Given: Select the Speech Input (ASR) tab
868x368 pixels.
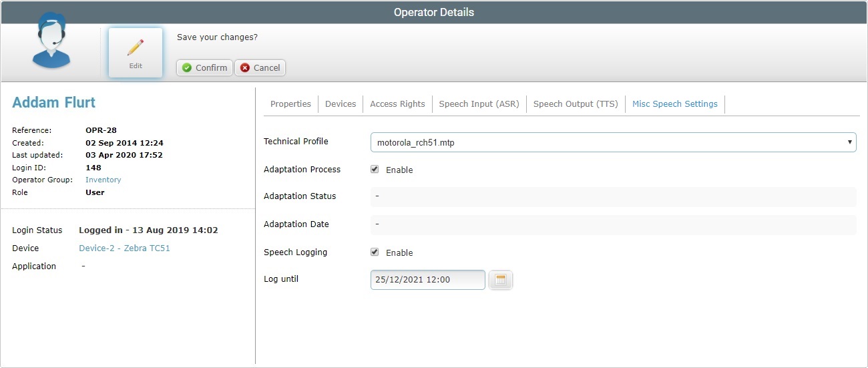Looking at the screenshot, I should [x=479, y=104].
